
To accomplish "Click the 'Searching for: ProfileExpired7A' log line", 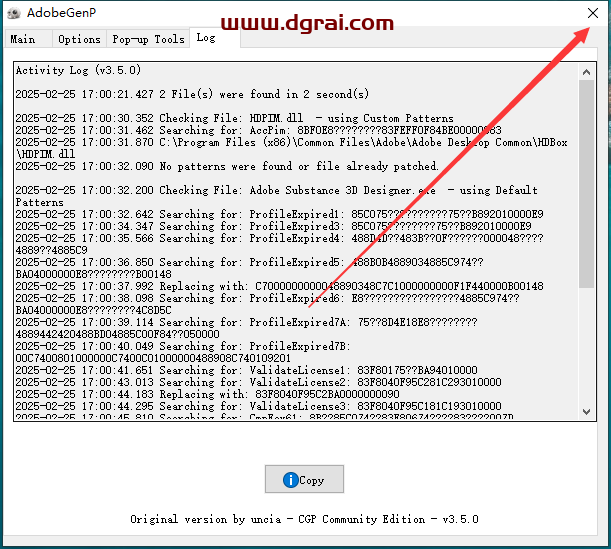I will [x=246, y=328].
